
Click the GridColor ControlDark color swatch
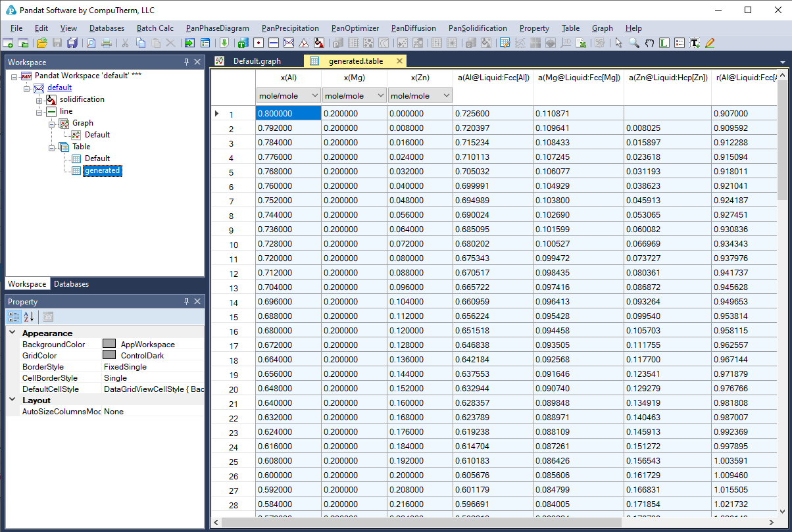click(x=109, y=355)
